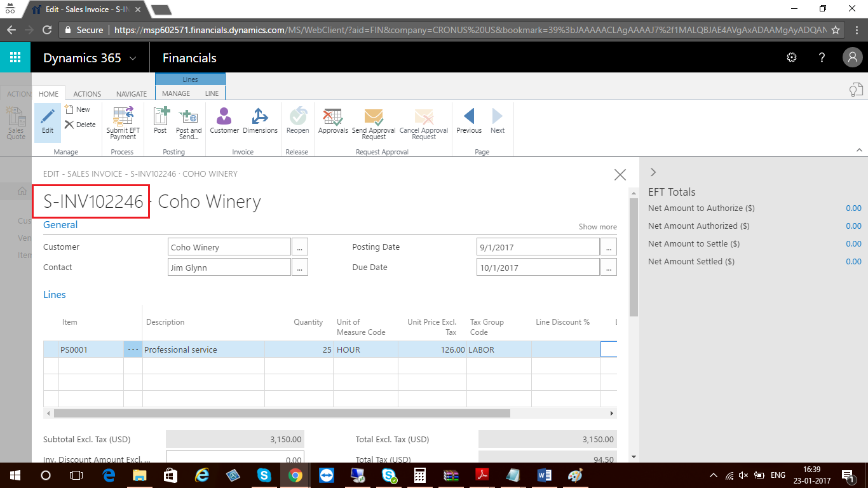The width and height of the screenshot is (868, 488).
Task: Bookmark this page with star icon
Action: point(836,30)
